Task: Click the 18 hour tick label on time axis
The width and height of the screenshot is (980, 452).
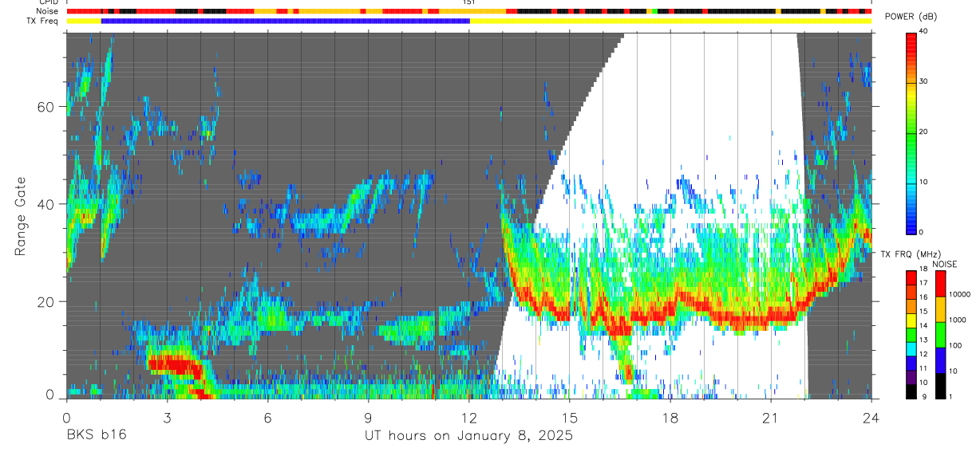Action: [x=670, y=417]
